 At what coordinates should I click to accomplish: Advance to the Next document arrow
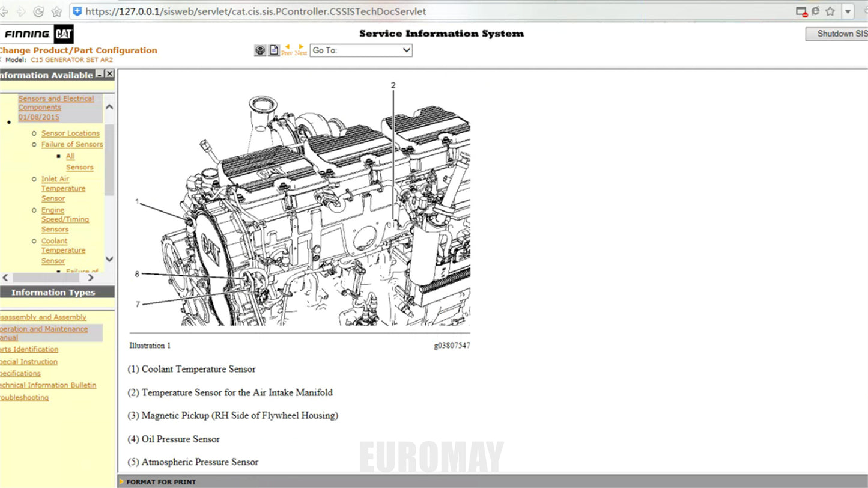(x=301, y=50)
